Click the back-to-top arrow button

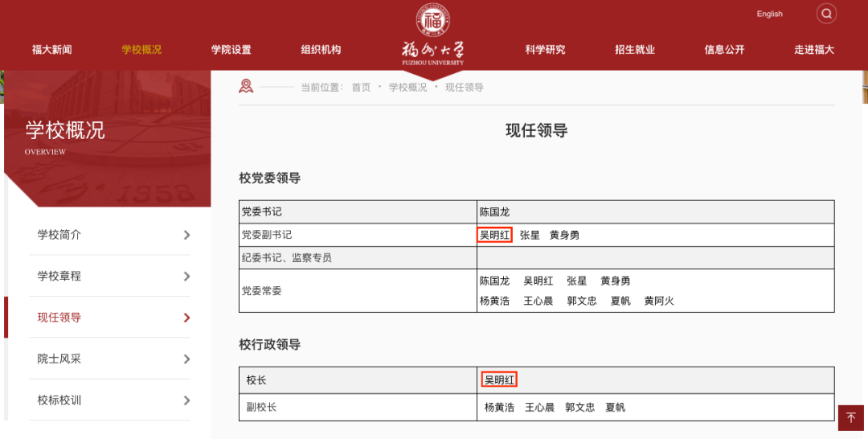pos(851,418)
